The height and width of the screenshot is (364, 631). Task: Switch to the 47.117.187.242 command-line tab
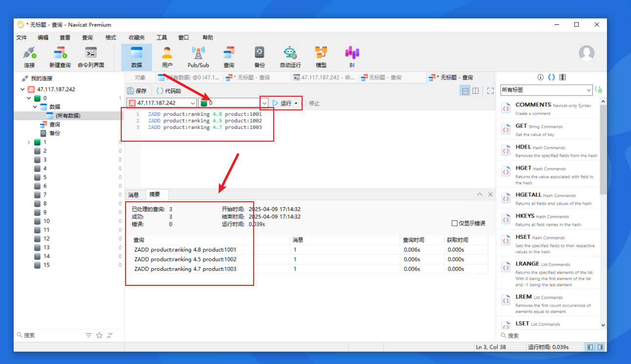325,77
